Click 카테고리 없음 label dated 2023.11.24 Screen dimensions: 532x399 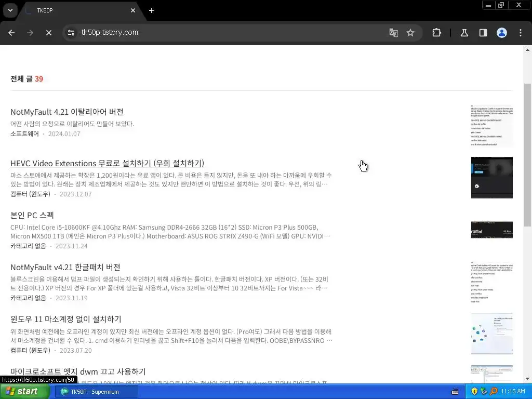pyautogui.click(x=28, y=246)
